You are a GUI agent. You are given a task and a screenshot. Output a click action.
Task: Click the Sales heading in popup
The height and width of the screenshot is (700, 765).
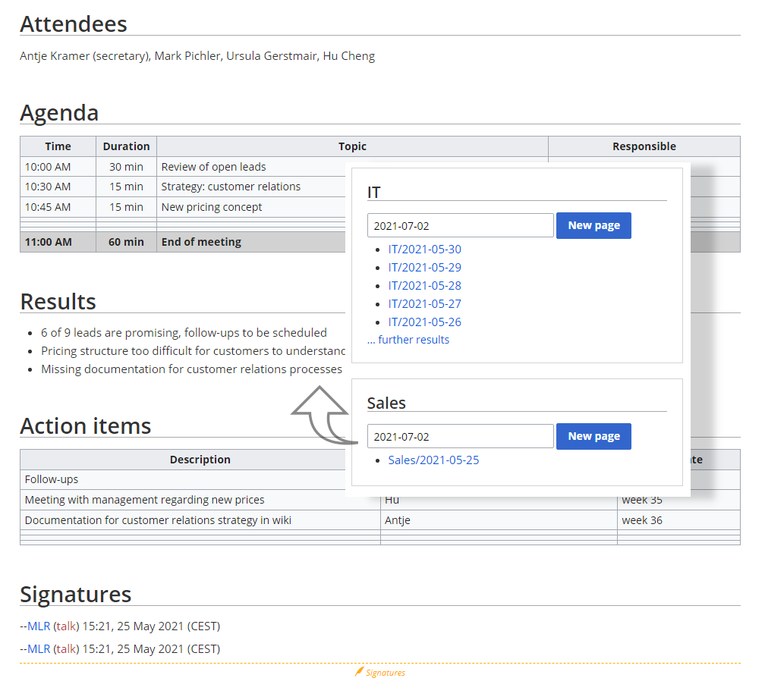pos(386,403)
